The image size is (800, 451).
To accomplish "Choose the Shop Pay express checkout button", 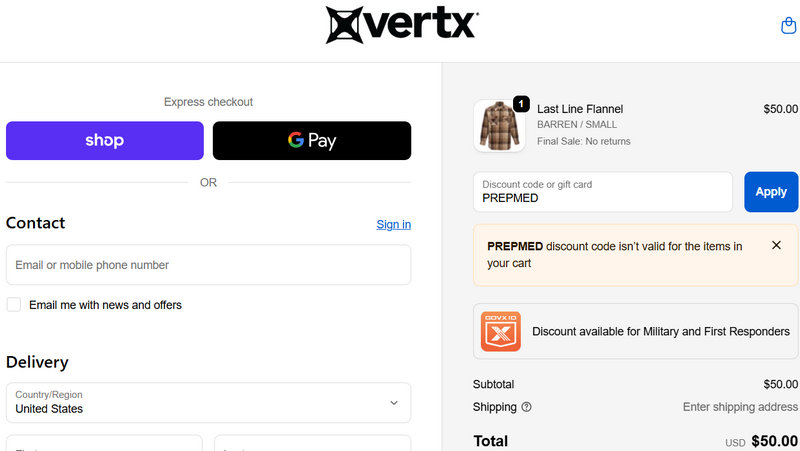I will (105, 141).
